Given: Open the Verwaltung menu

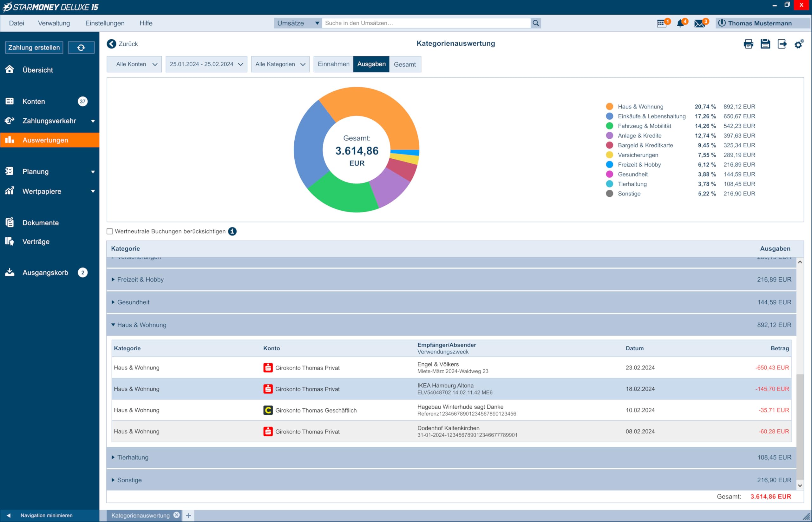Looking at the screenshot, I should [x=54, y=23].
